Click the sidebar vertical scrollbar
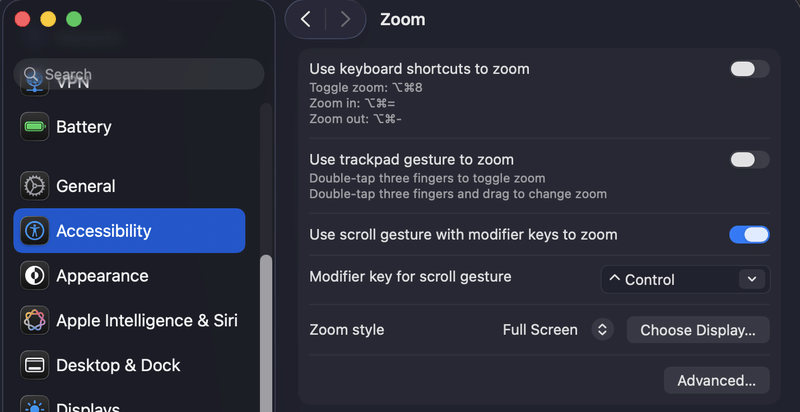 265,330
